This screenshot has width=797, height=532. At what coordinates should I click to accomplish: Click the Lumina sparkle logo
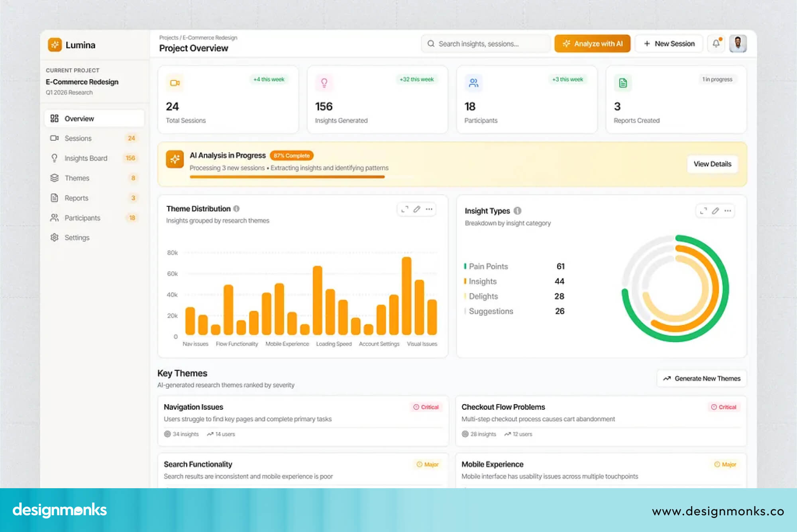click(x=55, y=45)
